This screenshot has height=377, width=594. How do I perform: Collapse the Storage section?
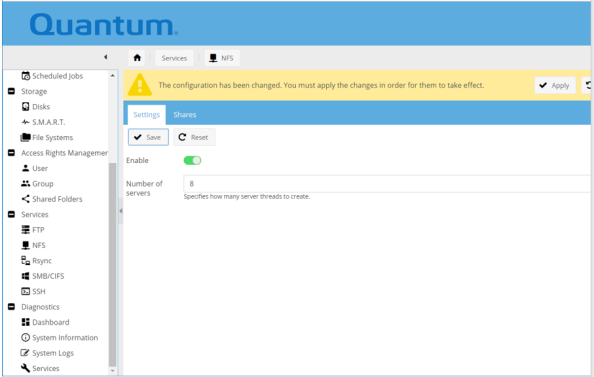pyautogui.click(x=11, y=91)
